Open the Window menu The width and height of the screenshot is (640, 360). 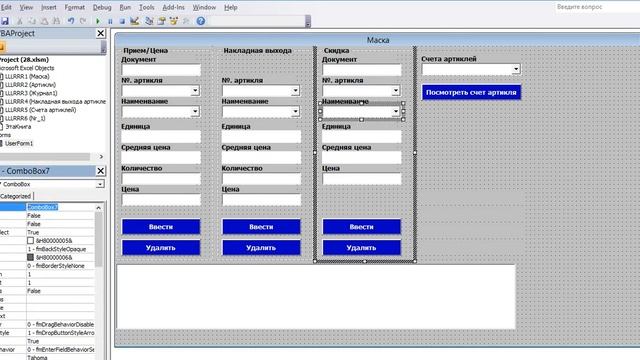tap(204, 7)
